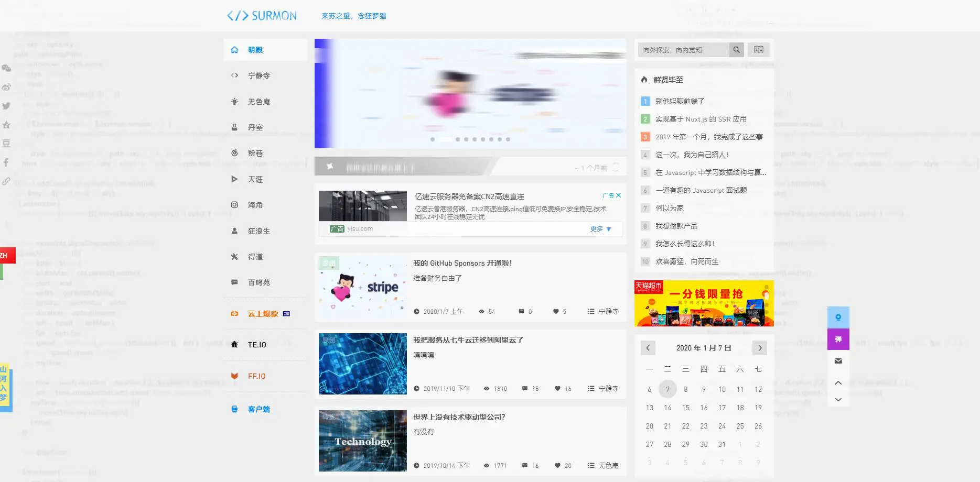Toggle the 弹 danmaku barrage button
This screenshot has width=980, height=482.
click(x=838, y=338)
